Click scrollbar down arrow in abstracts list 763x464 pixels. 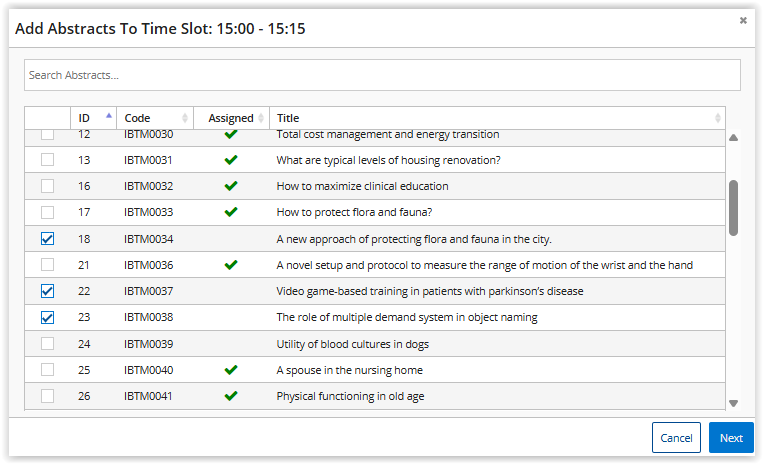click(x=734, y=403)
